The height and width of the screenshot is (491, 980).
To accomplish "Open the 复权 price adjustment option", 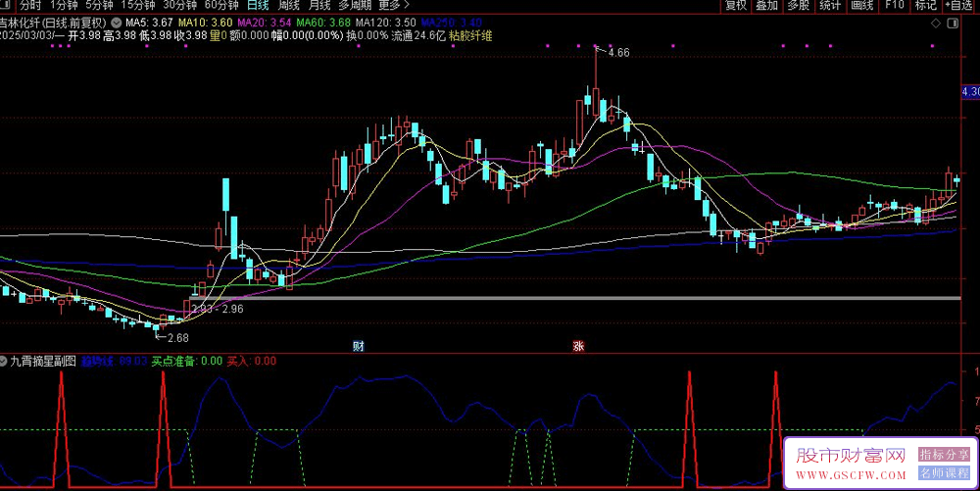I will 736,5.
